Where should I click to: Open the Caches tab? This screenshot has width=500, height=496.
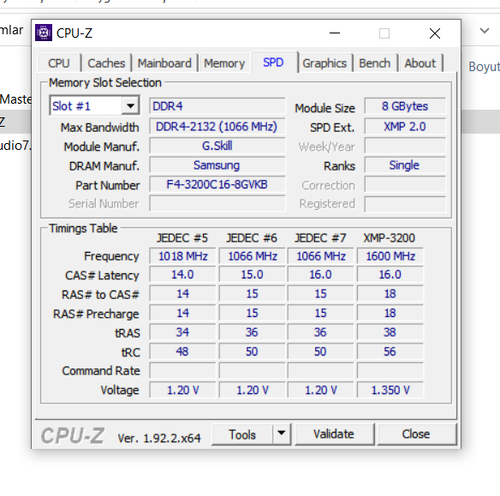(106, 63)
